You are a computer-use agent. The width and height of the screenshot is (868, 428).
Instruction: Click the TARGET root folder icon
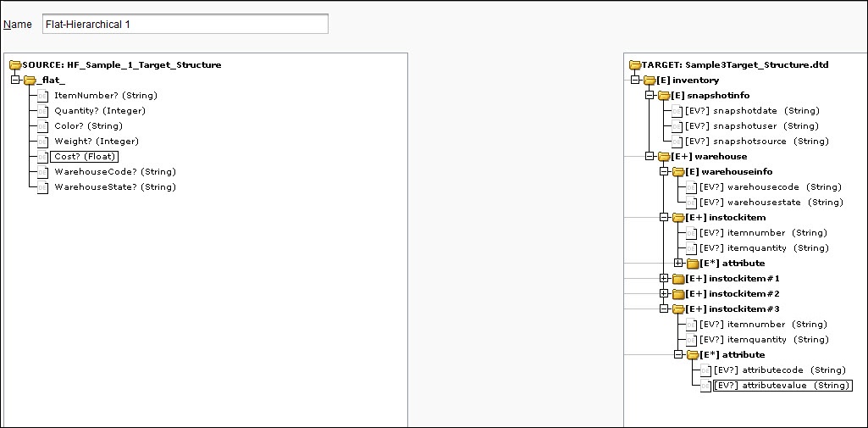coord(635,65)
